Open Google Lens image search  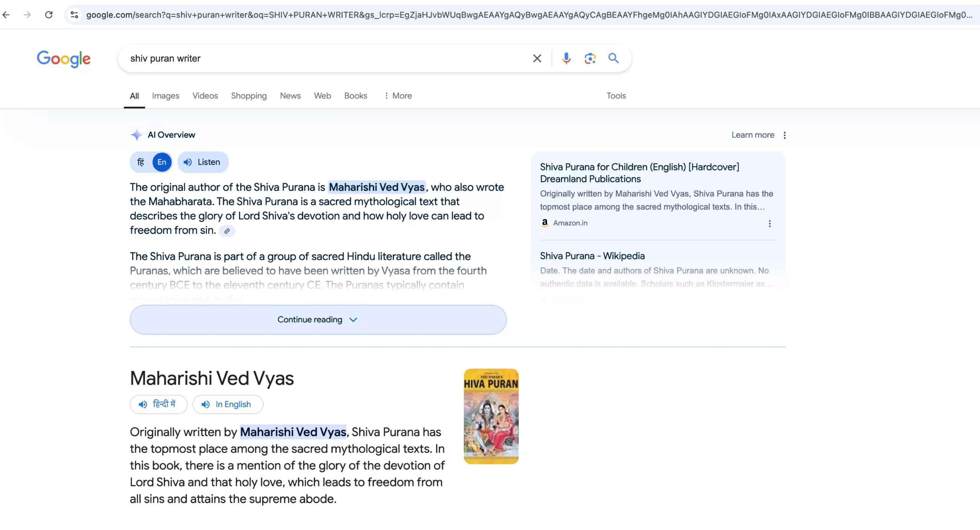tap(590, 58)
